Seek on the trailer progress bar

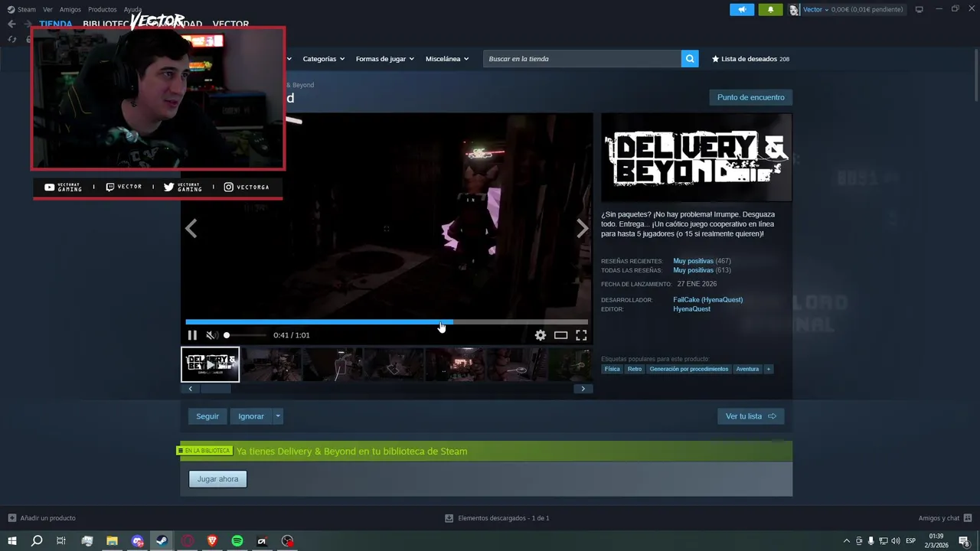[387, 322]
